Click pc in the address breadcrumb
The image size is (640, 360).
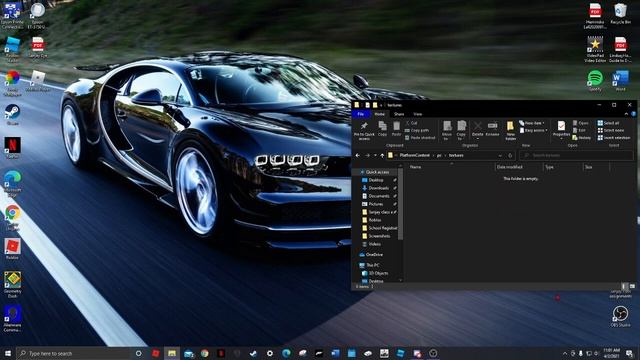coord(439,156)
